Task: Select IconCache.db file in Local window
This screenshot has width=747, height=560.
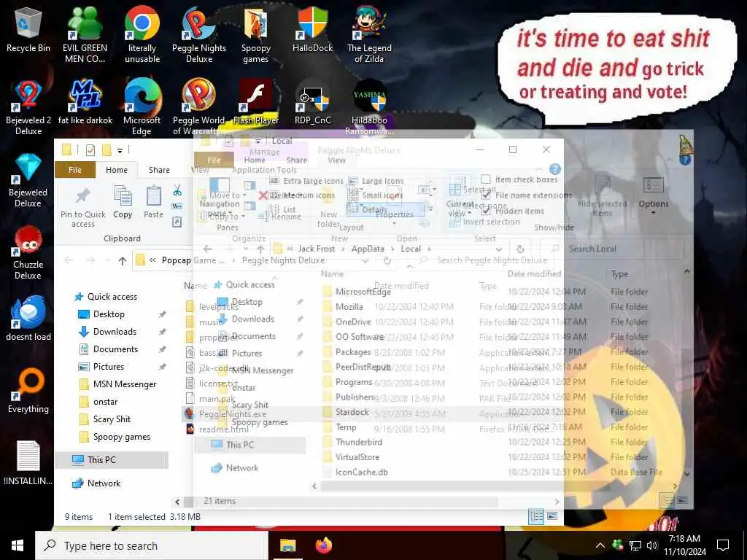Action: pos(361,472)
